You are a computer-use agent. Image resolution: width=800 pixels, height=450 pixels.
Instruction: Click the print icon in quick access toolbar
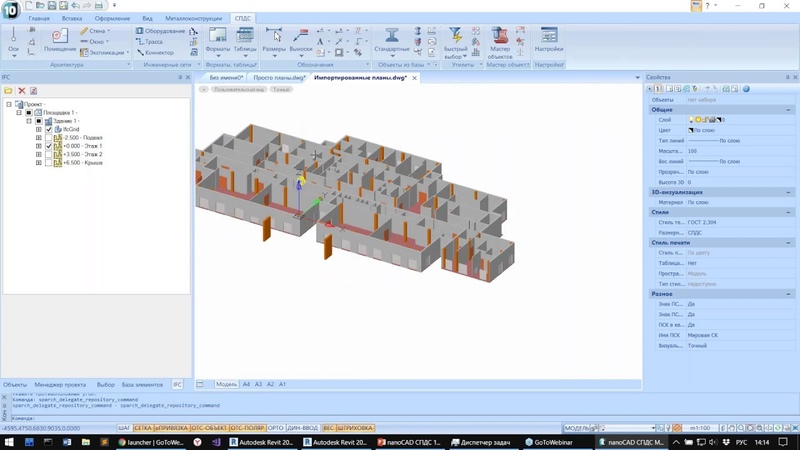[x=99, y=6]
